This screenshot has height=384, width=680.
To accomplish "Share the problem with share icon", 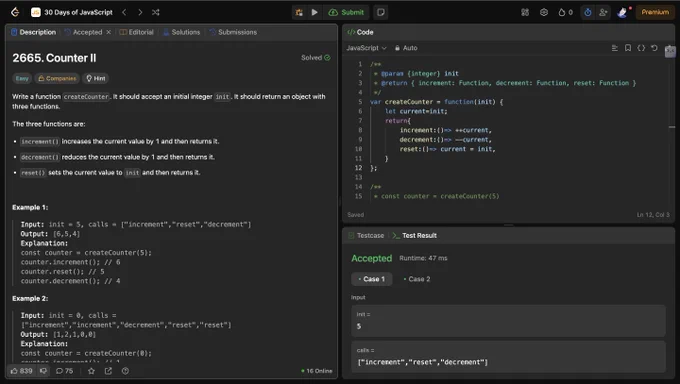I will (x=108, y=371).
